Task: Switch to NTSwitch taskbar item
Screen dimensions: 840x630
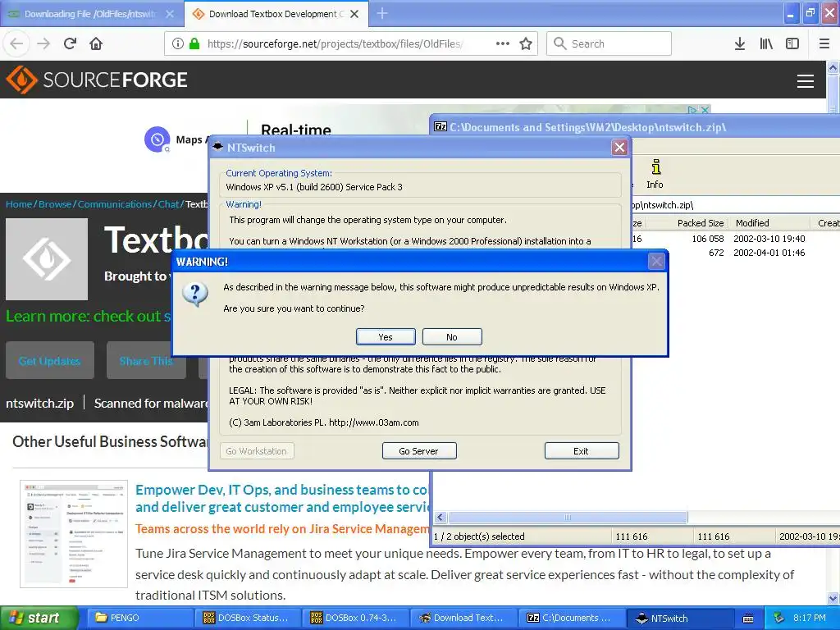Action: pos(680,618)
